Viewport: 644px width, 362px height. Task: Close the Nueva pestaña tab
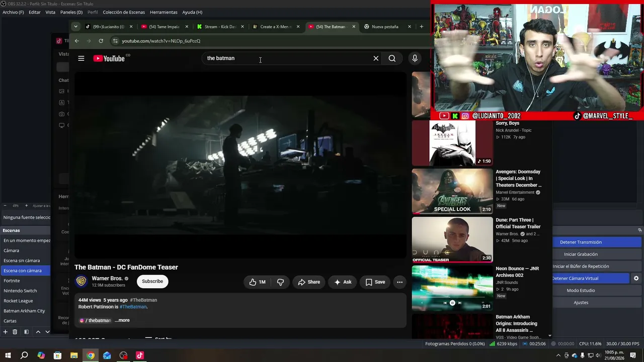click(409, 27)
